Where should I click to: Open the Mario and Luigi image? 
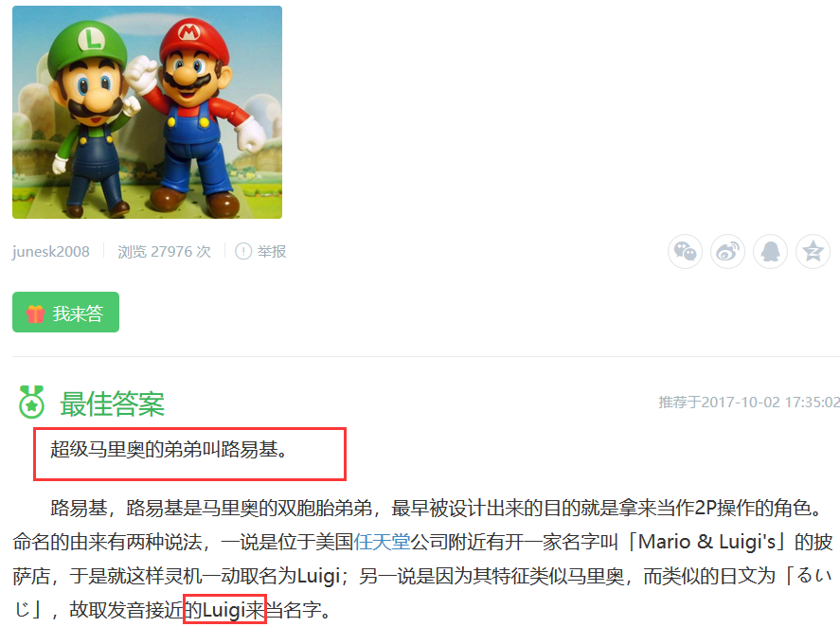tap(148, 112)
